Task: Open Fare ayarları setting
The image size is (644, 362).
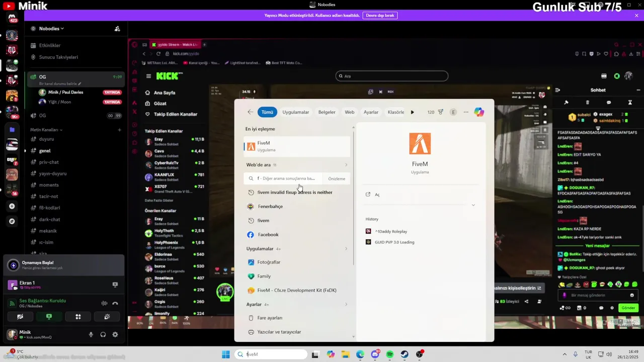Action: coord(297,318)
